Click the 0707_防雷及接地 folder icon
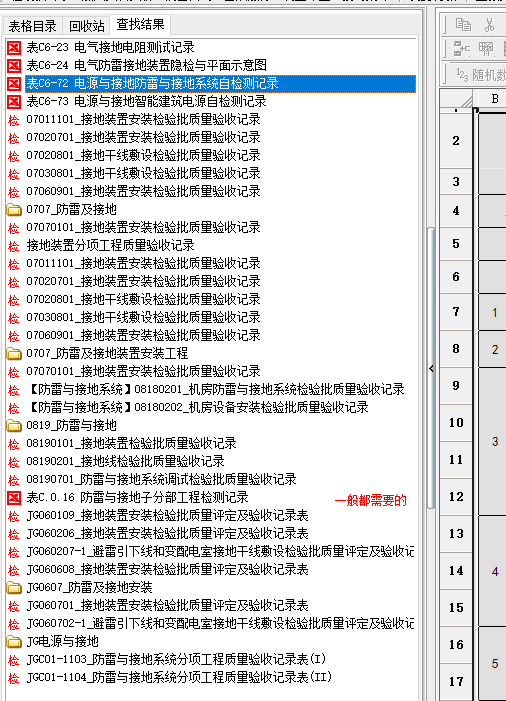 14,209
